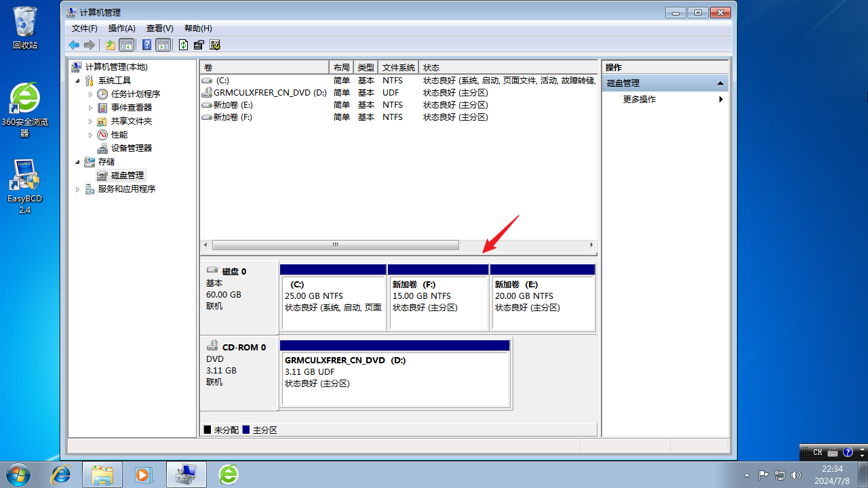Expand the 服务和应用程序 tree node arrow
This screenshot has height=488, width=868.
[x=78, y=189]
